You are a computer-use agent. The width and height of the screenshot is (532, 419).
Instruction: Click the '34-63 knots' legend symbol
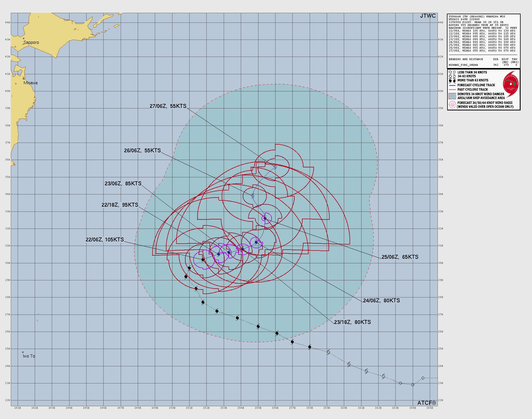452,76
